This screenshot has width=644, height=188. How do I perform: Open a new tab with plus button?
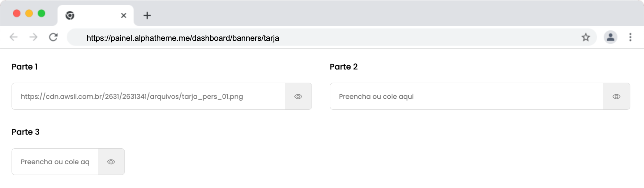(x=147, y=15)
